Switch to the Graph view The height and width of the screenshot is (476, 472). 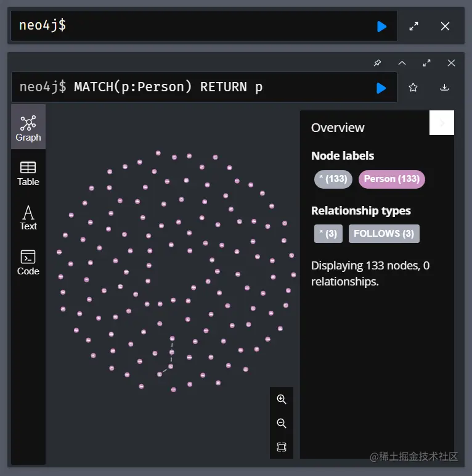click(28, 127)
